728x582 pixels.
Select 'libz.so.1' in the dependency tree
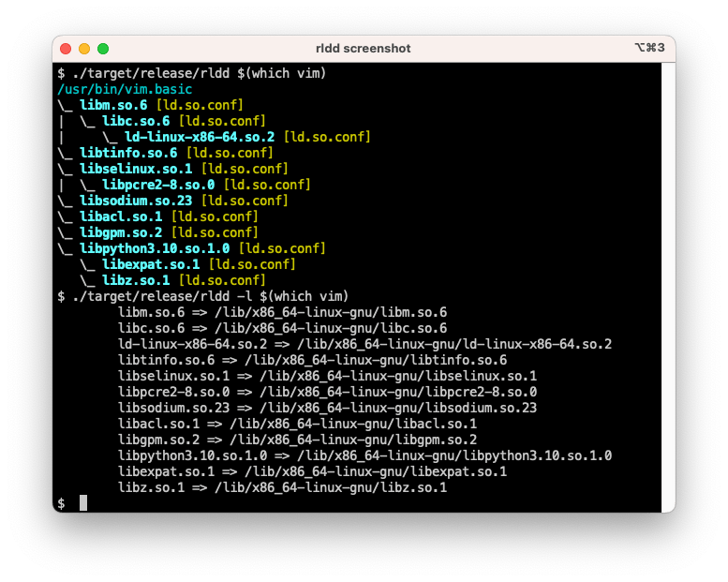[136, 280]
